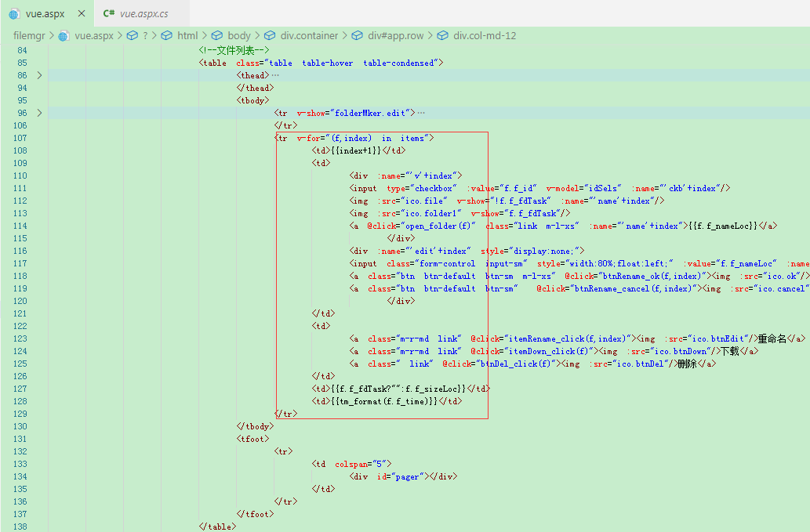Viewport: 810px width, 532px height.
Task: Expand the folded tr block at line 96
Action: 40,113
